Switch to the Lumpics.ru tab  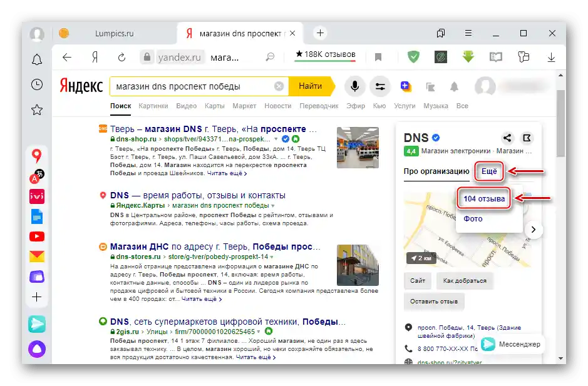pyautogui.click(x=115, y=33)
